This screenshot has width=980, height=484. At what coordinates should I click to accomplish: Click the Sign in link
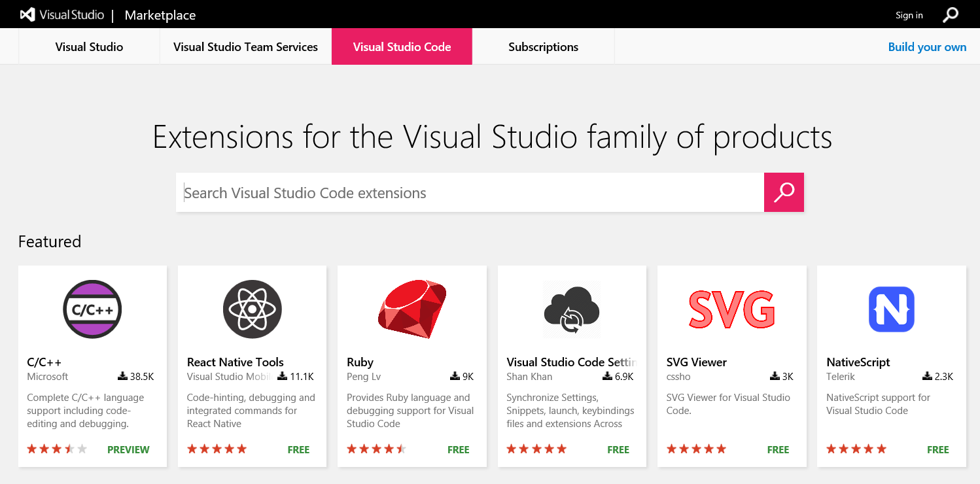coord(909,15)
